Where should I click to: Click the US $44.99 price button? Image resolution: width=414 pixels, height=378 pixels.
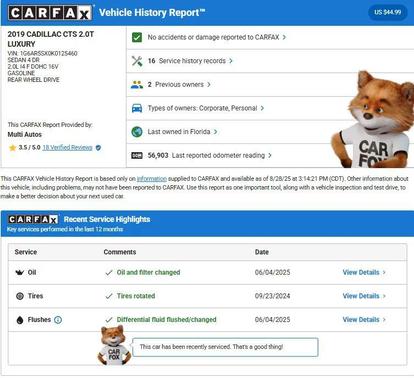pyautogui.click(x=388, y=12)
